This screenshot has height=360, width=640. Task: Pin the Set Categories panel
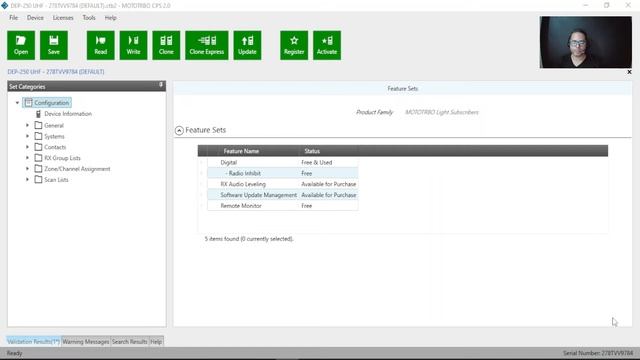click(161, 85)
